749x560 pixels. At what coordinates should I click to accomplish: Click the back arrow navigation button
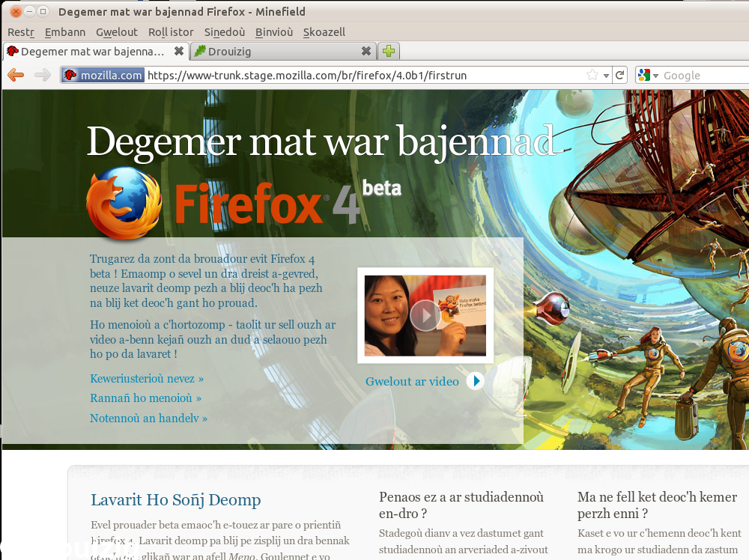16,75
